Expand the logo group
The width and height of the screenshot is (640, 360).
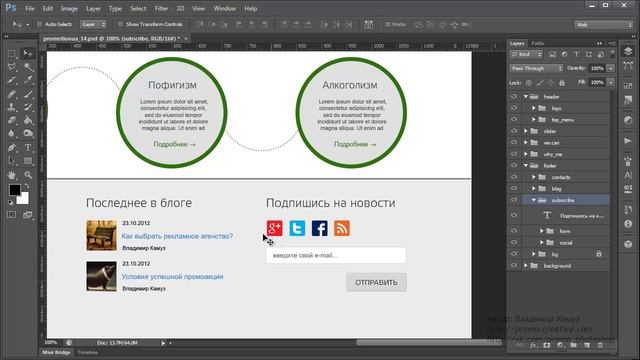click(x=533, y=108)
